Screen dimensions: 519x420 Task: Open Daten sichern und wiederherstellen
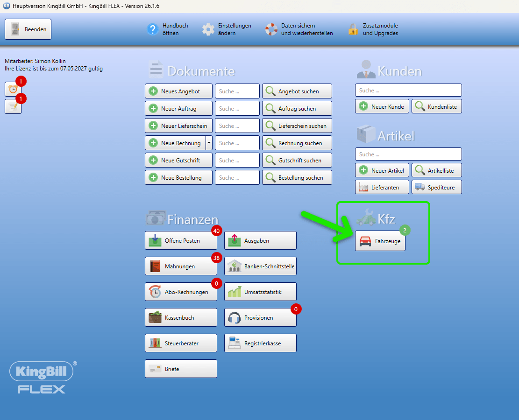click(299, 29)
